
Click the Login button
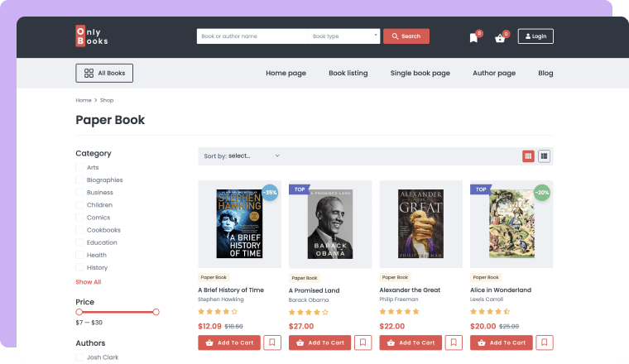(535, 36)
